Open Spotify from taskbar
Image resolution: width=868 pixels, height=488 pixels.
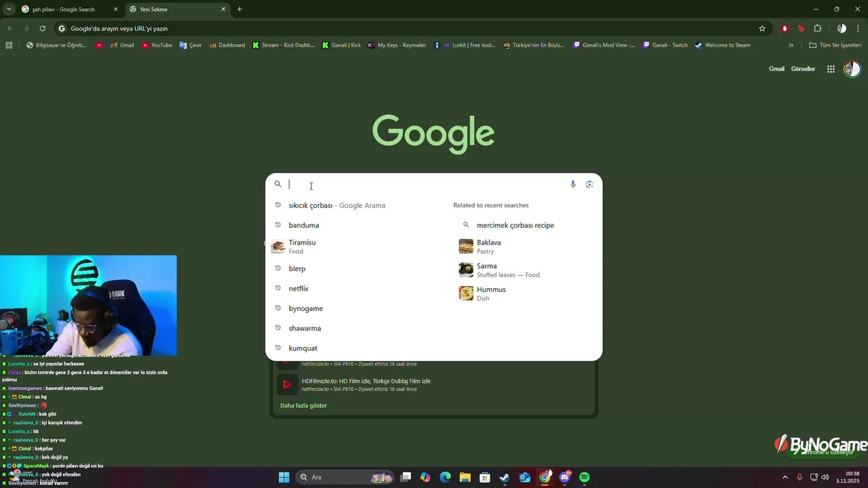point(585,477)
